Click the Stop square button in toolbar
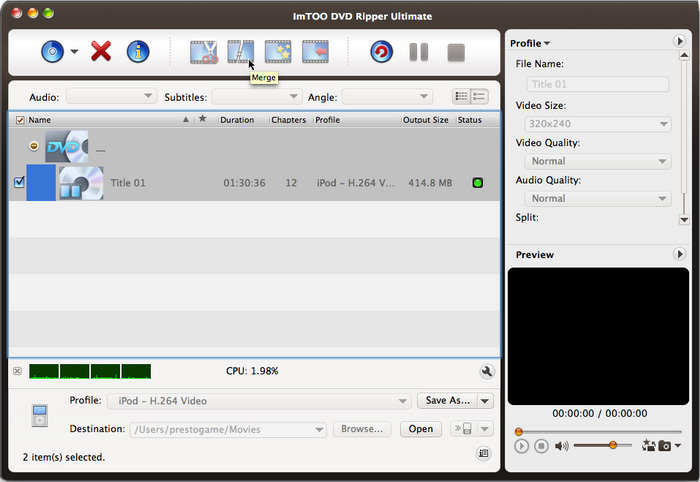The image size is (700, 482). point(456,53)
